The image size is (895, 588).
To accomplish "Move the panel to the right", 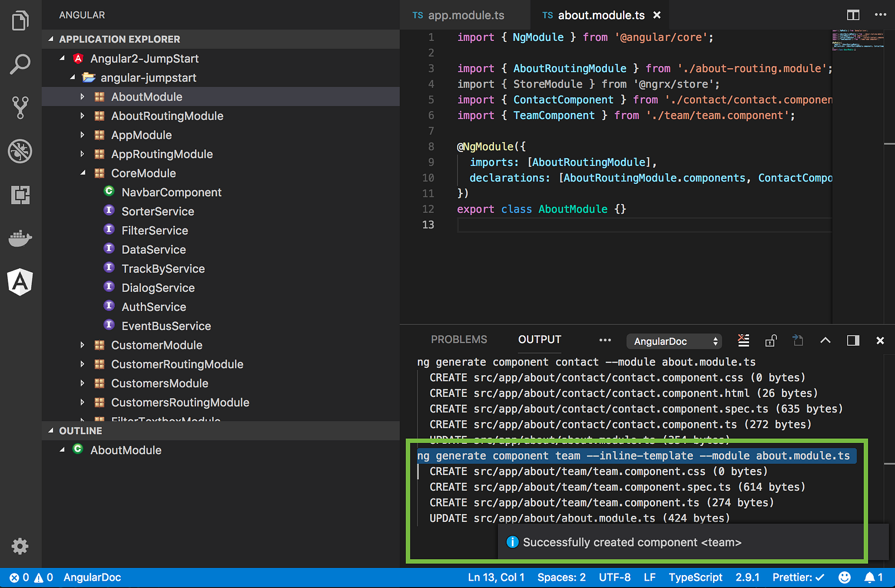I will point(853,340).
